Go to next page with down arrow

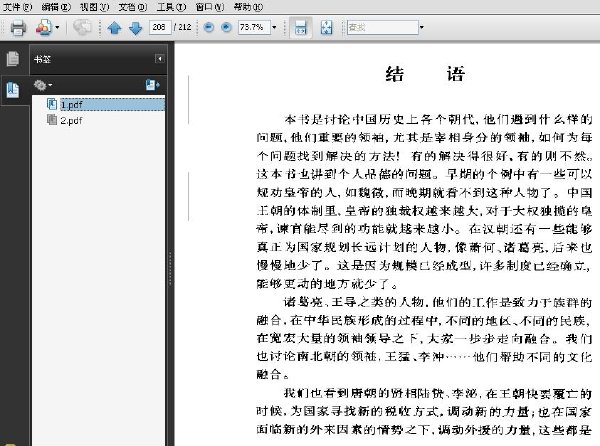click(135, 28)
